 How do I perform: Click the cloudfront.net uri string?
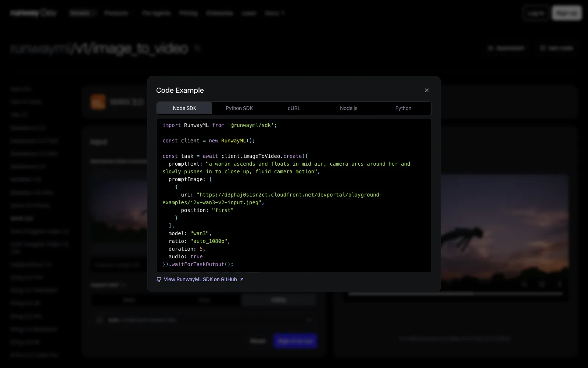click(272, 199)
